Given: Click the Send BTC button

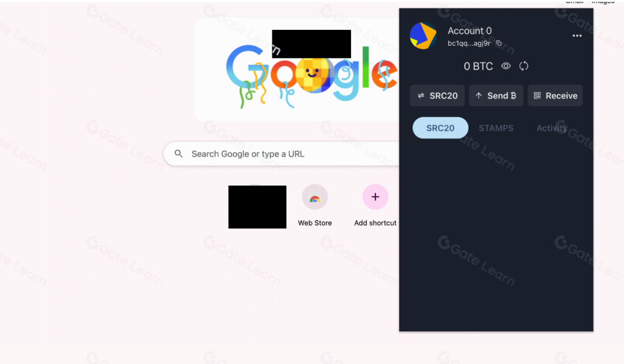Looking at the screenshot, I should [x=496, y=95].
